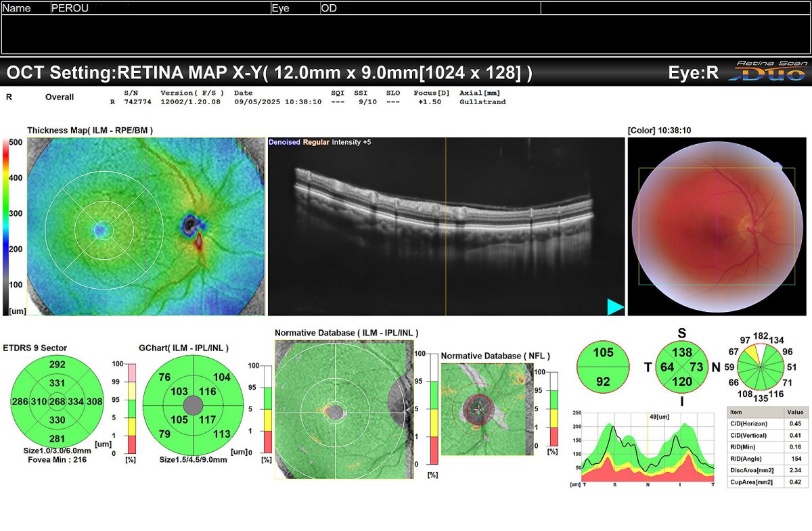The height and width of the screenshot is (531, 812).
Task: Click the DiscArea value 2.34
Action: click(x=794, y=471)
